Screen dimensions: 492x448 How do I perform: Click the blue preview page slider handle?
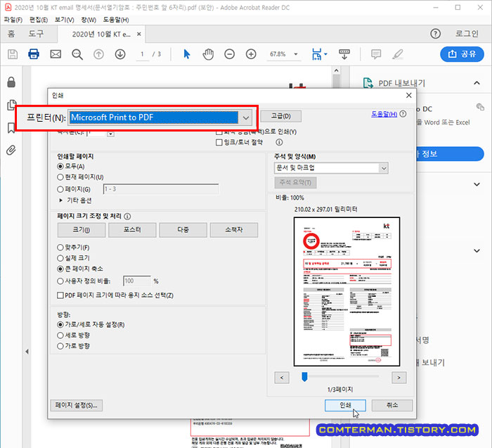pos(304,377)
